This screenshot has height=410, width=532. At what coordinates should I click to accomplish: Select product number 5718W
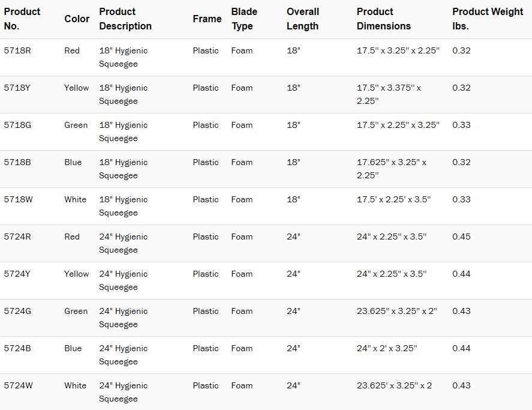(x=18, y=199)
